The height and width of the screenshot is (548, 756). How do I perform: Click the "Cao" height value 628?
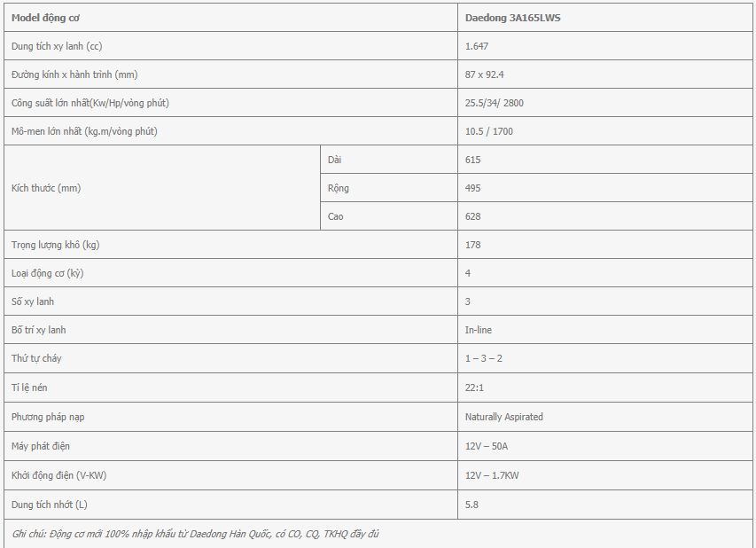click(x=472, y=216)
